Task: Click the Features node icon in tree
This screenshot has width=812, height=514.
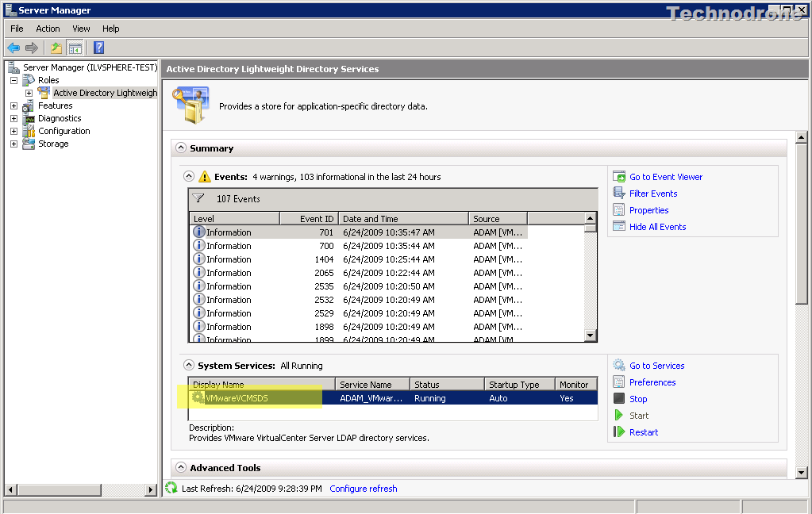Action: click(x=29, y=105)
